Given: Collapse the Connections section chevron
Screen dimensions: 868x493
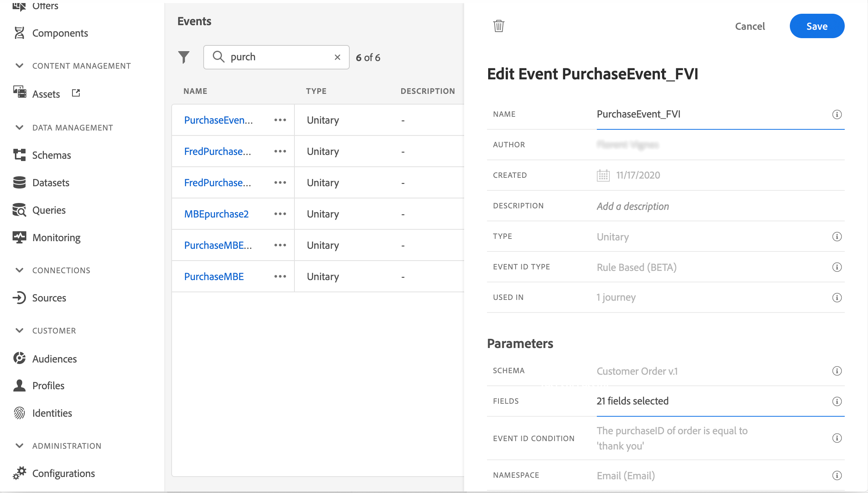Looking at the screenshot, I should [x=19, y=270].
